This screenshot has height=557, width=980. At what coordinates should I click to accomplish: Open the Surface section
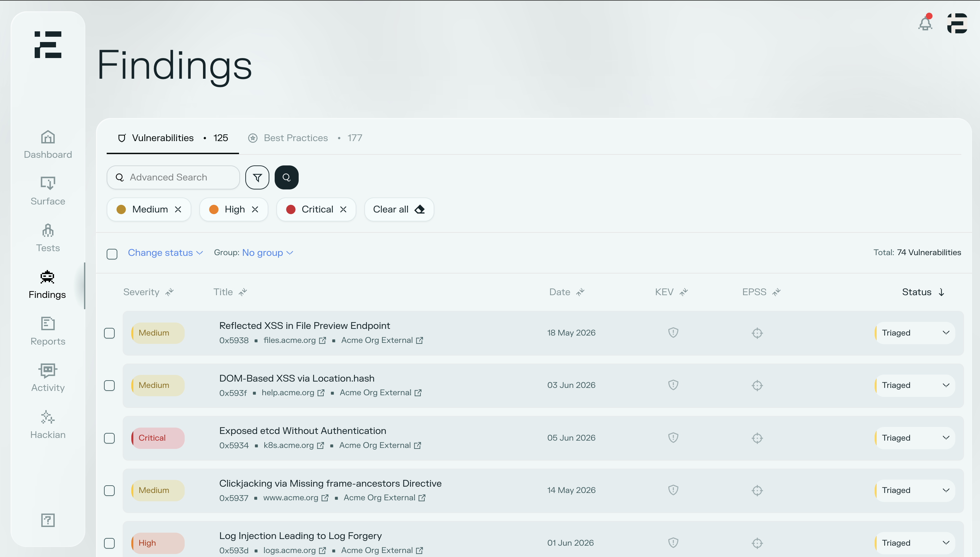[48, 191]
